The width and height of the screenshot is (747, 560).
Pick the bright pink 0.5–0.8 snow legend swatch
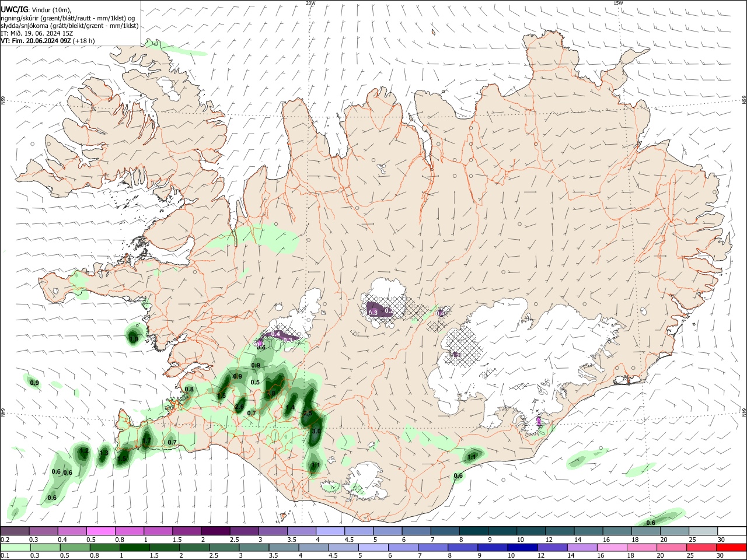pyautogui.click(x=100, y=531)
